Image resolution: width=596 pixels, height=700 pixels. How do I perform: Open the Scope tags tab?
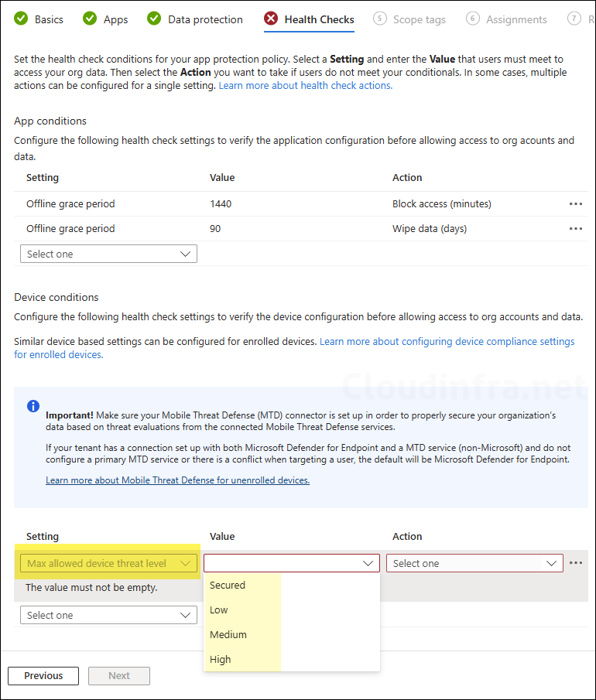point(409,19)
